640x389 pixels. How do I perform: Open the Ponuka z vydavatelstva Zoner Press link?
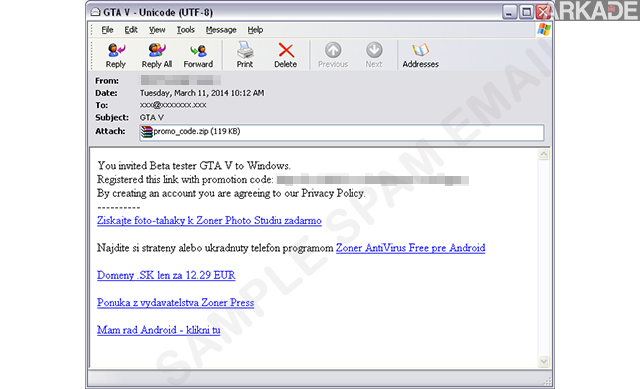point(176,302)
